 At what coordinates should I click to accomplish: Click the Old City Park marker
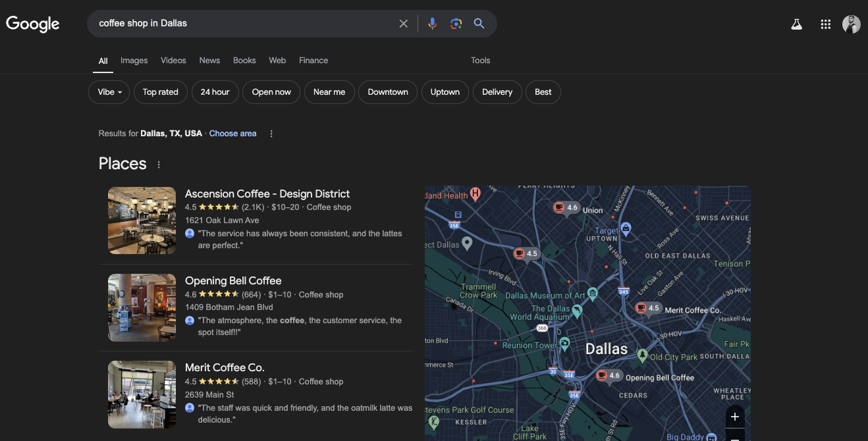coord(643,355)
